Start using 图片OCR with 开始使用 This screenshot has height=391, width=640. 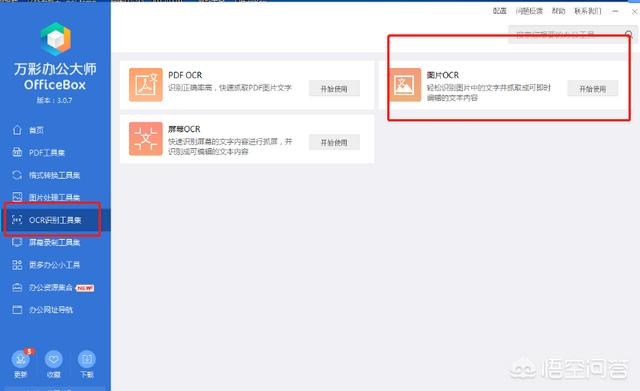point(593,89)
